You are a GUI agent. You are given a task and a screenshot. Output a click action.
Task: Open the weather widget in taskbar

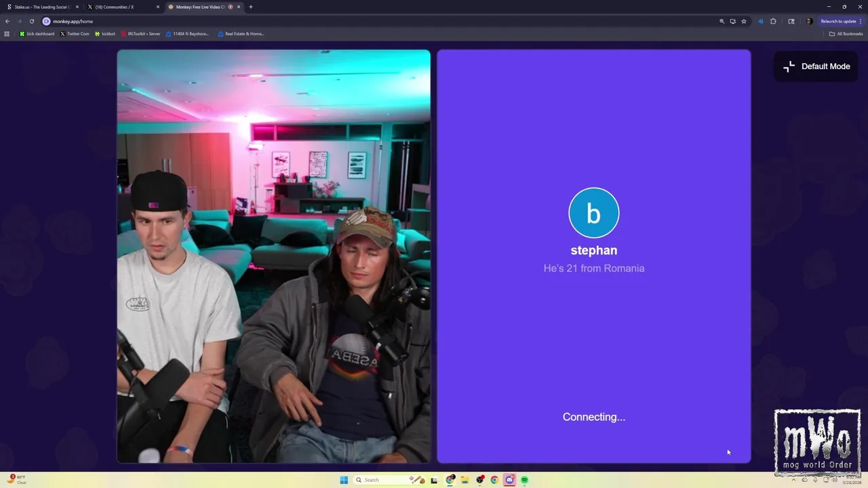pyautogui.click(x=18, y=479)
